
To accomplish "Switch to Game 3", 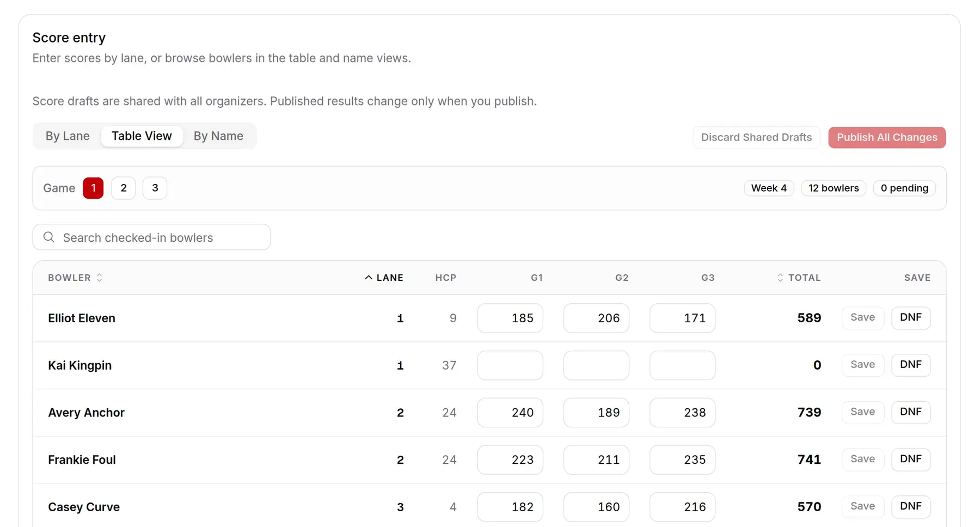I will [x=155, y=188].
